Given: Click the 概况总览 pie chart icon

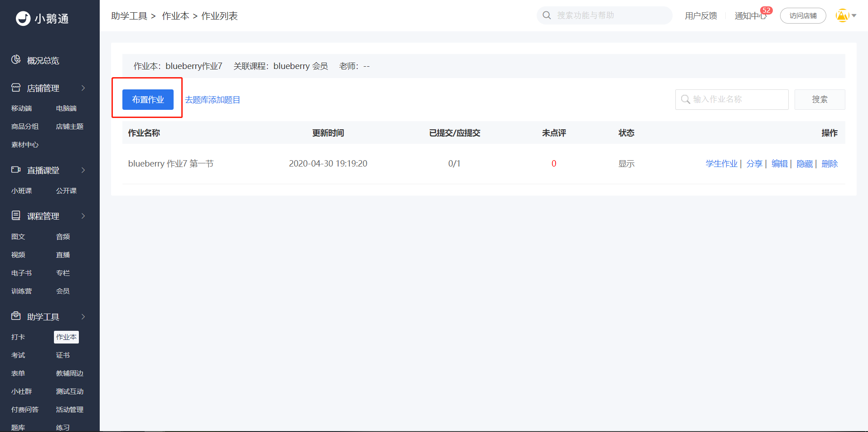Looking at the screenshot, I should coord(16,60).
